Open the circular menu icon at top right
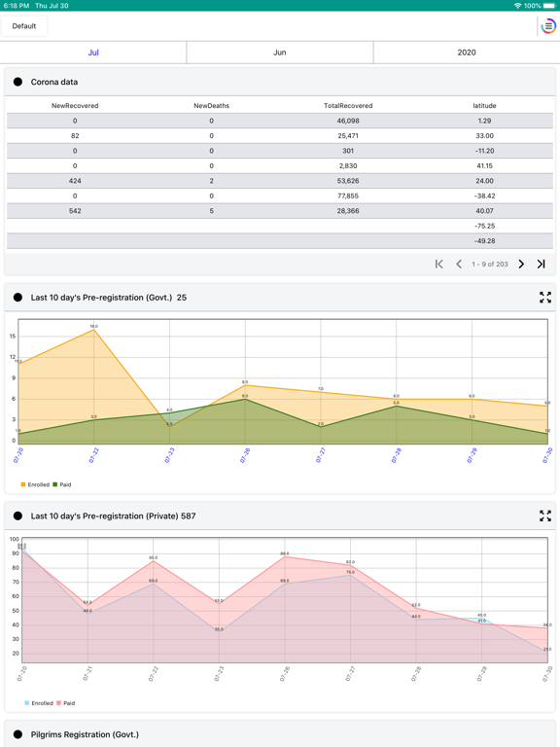 coord(548,25)
